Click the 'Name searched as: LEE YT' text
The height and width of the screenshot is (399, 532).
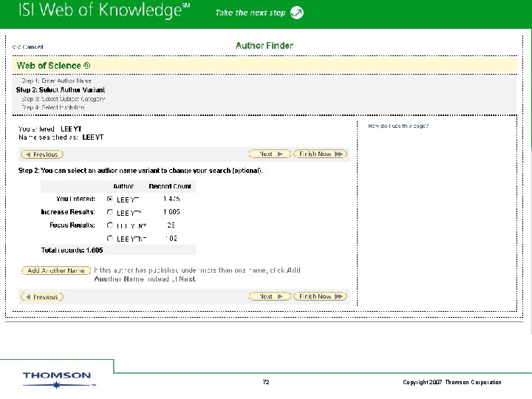(x=61, y=137)
